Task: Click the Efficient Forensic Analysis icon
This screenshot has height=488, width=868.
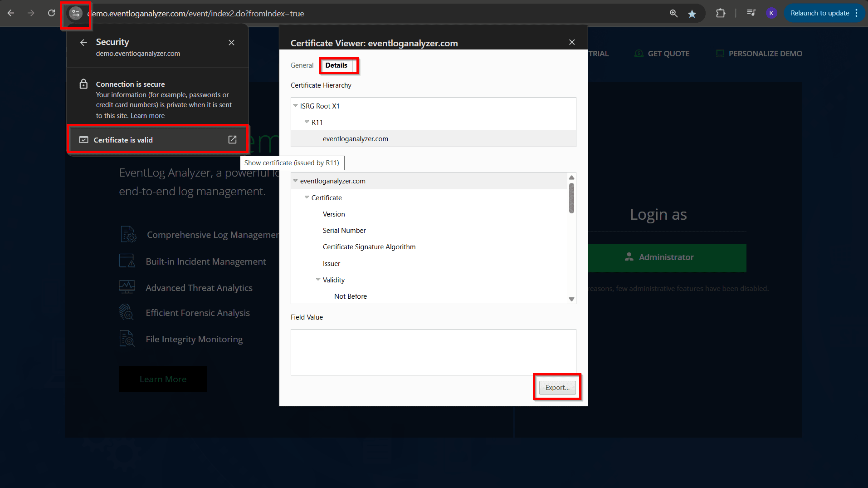Action: (x=127, y=312)
